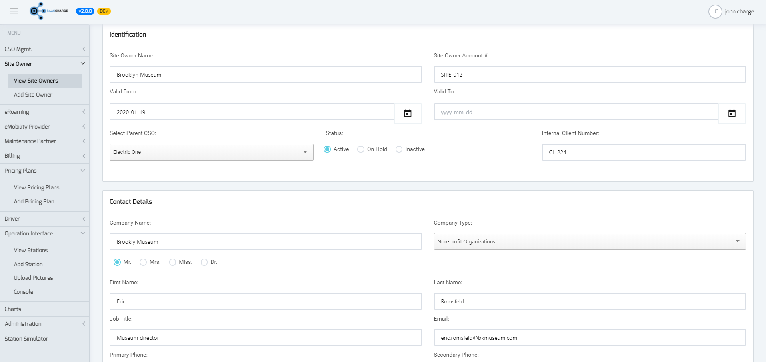Select the On Hold status option

[361, 149]
